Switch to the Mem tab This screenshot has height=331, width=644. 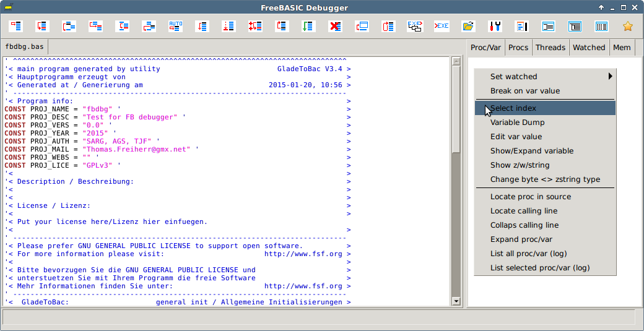622,48
